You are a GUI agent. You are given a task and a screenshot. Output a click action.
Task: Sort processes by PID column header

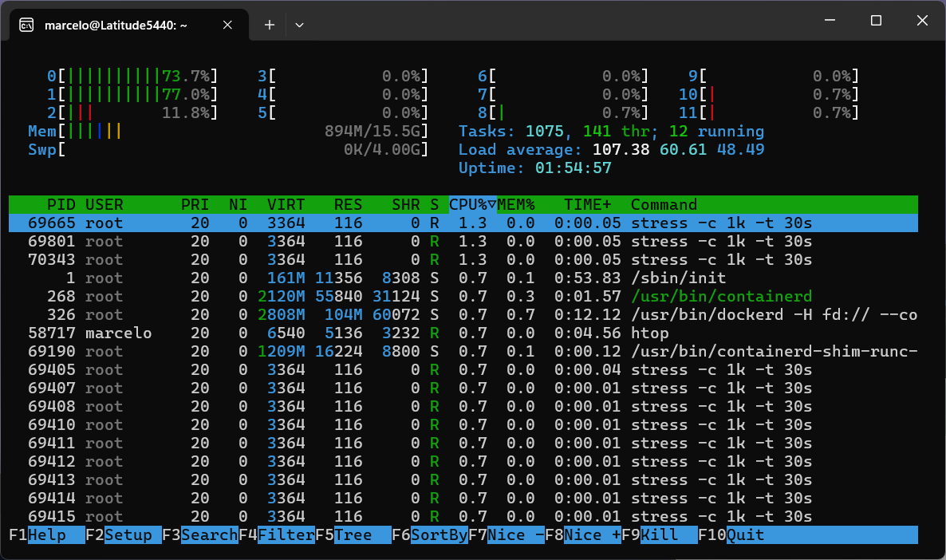pos(61,205)
